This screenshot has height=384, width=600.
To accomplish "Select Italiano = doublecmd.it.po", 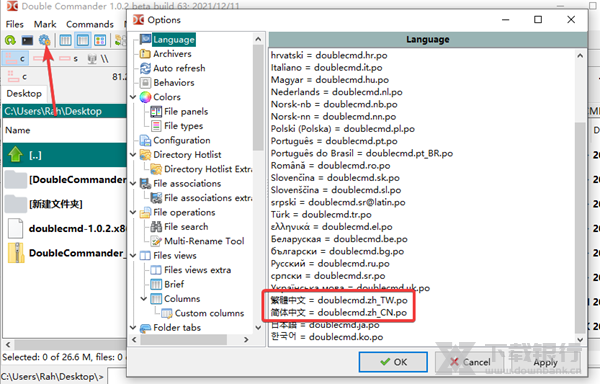I will click(326, 68).
